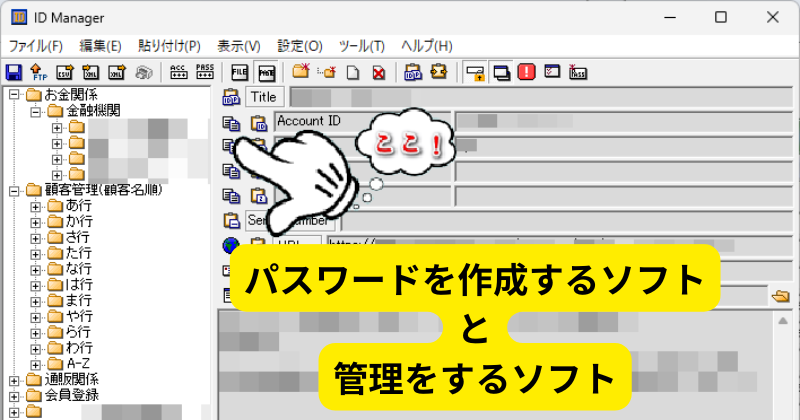Click the Serial number input field
Screen dimensions: 800x420
[x=566, y=221]
